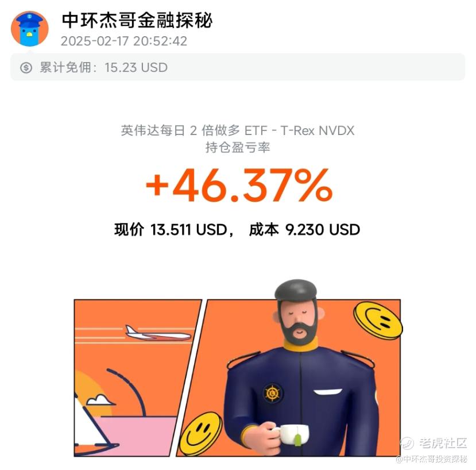Click the smiley coin beside the teacup
This screenshot has width=476, height=470.
(200, 434)
